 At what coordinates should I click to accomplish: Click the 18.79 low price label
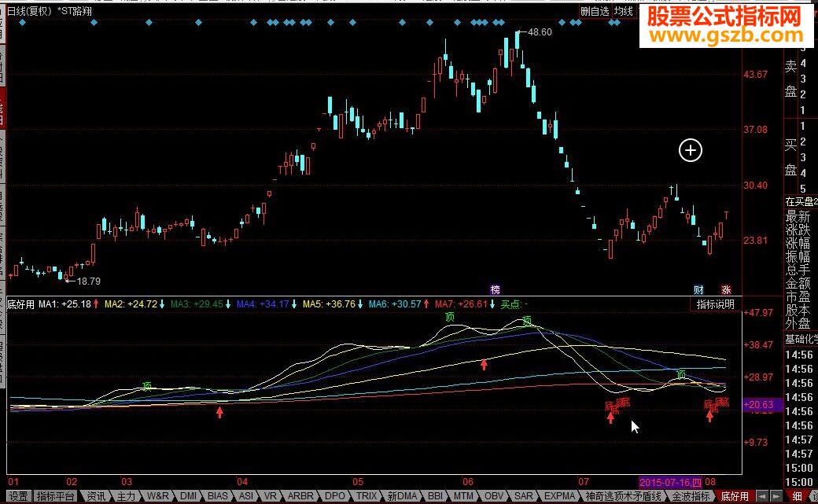(x=88, y=281)
